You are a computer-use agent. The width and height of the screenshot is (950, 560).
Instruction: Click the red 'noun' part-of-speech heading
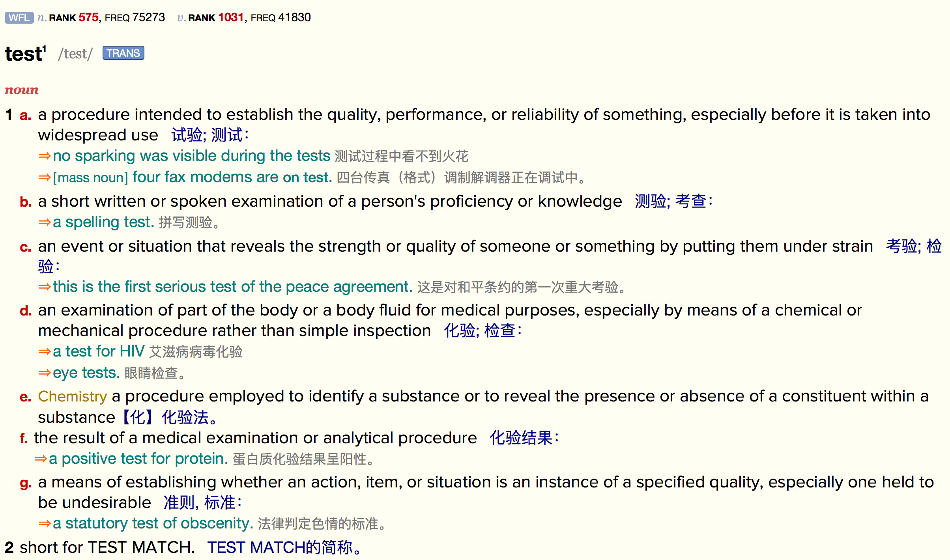coord(22,90)
